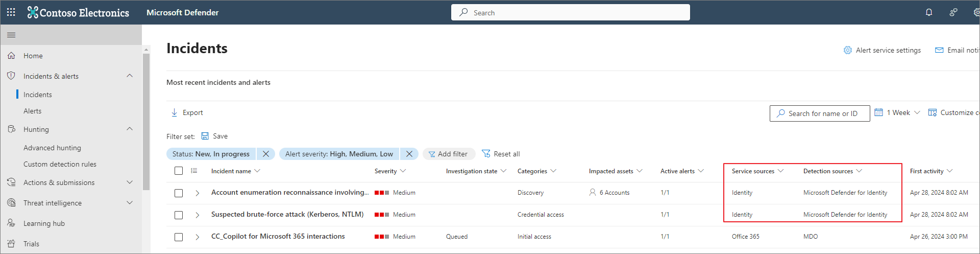980x254 pixels.
Task: Tick the select-all incidents checkbox
Action: (179, 171)
